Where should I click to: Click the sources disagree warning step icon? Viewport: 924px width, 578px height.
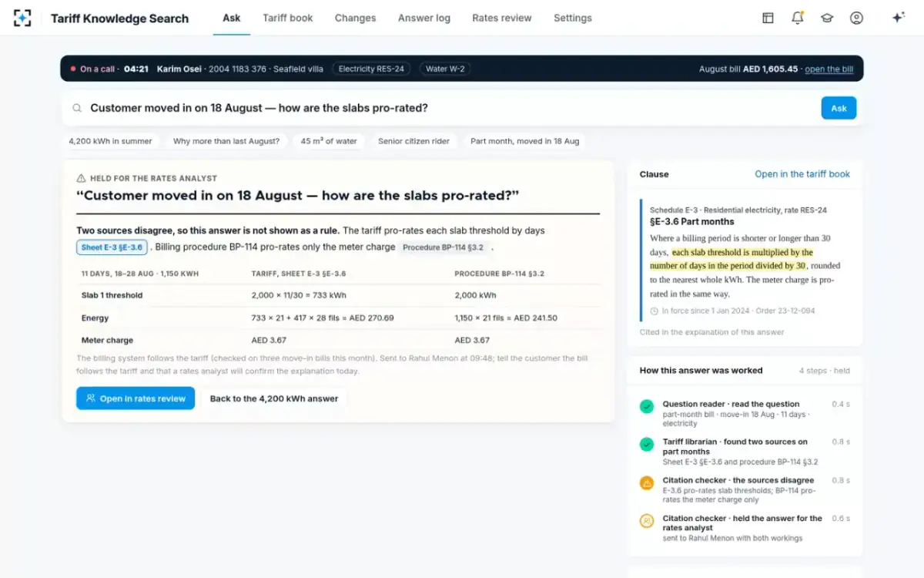tap(647, 482)
